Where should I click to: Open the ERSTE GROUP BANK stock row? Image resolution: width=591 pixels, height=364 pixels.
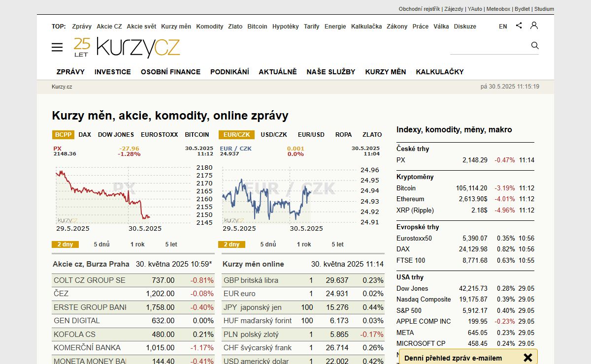(x=133, y=307)
